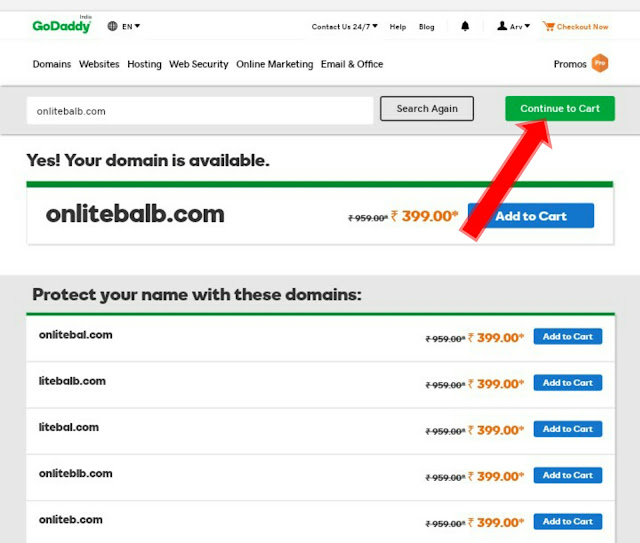640x543 pixels.
Task: Add onlitebal.com to cart
Action: pyautogui.click(x=568, y=336)
